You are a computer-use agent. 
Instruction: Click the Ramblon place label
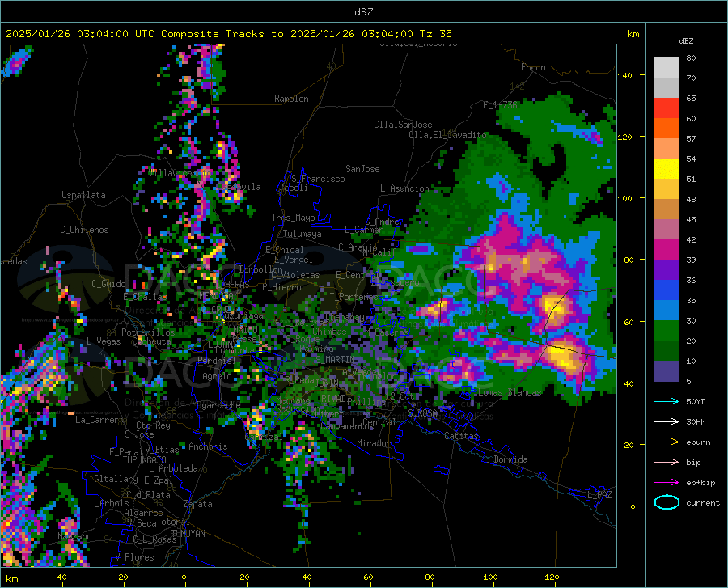click(x=291, y=99)
